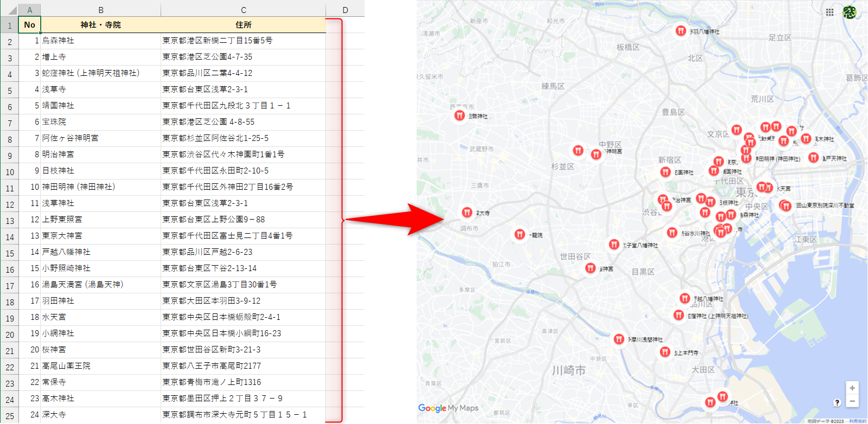
Task: Click the 亀戸天神社 shrine pin
Action: 813,158
